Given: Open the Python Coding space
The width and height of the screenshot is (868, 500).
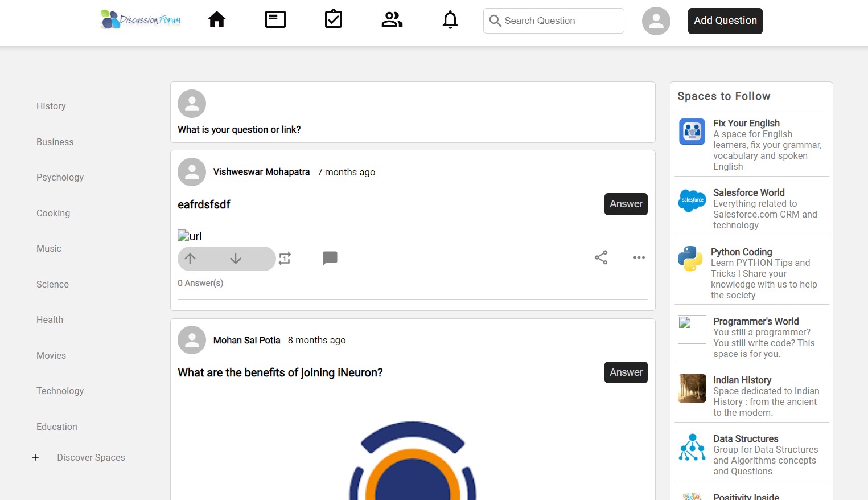Looking at the screenshot, I should coord(741,252).
